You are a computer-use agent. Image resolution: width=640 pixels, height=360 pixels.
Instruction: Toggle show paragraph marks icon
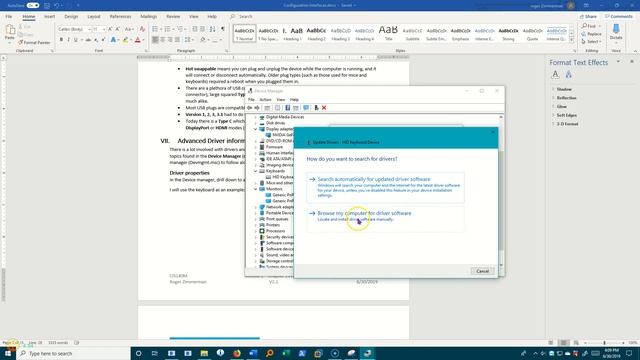tap(223, 29)
